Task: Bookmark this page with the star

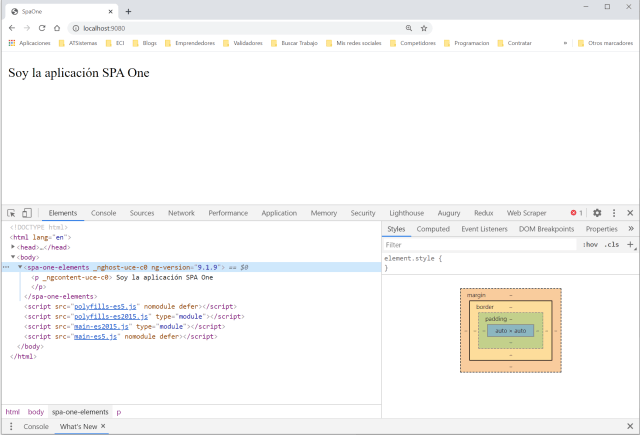Action: click(x=424, y=28)
